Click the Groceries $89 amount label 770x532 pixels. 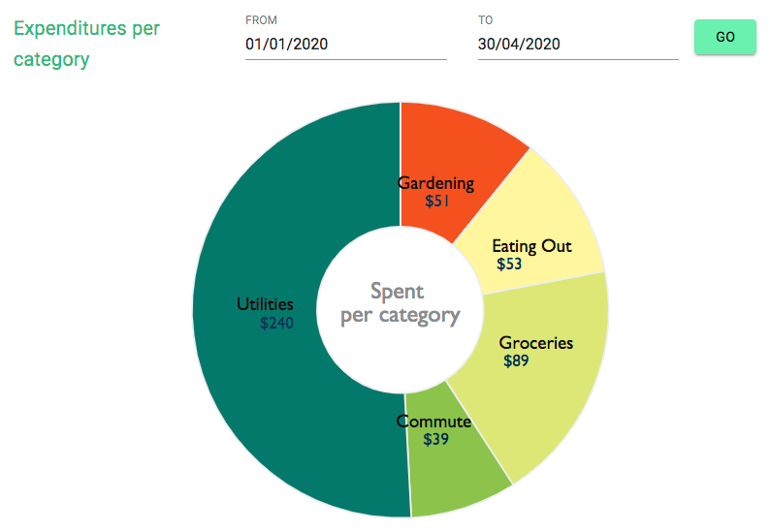(x=516, y=361)
